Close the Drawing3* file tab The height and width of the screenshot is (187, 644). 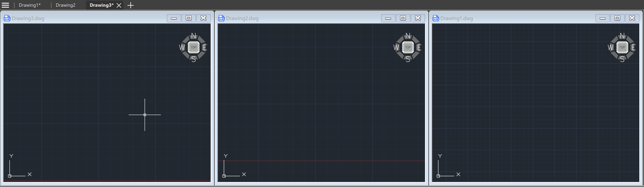coord(119,5)
